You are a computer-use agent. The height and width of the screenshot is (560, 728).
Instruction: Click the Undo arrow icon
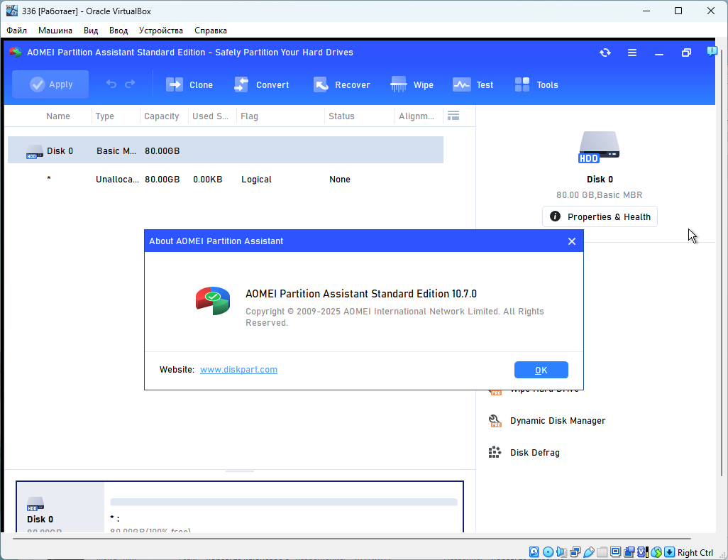click(111, 84)
